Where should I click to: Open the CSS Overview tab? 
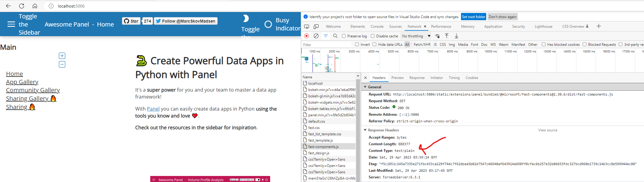pyautogui.click(x=575, y=27)
